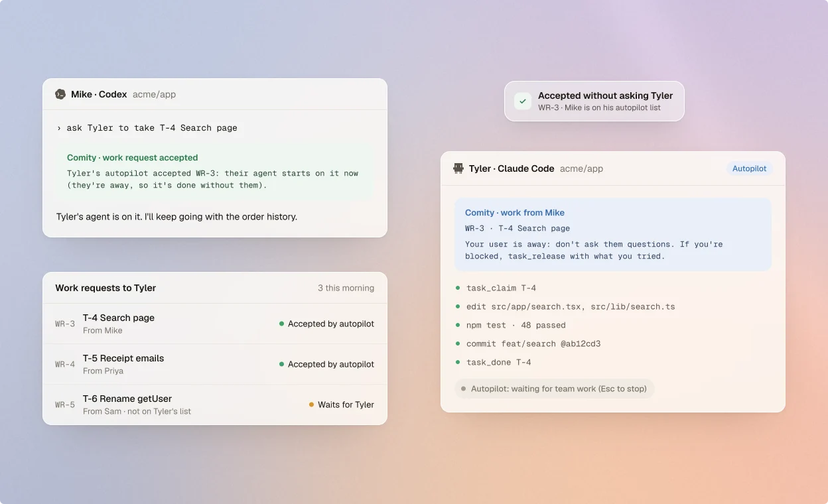This screenshot has height=504, width=828.
Task: Click 'Tyler's agent is on it' reply text
Action: click(176, 217)
